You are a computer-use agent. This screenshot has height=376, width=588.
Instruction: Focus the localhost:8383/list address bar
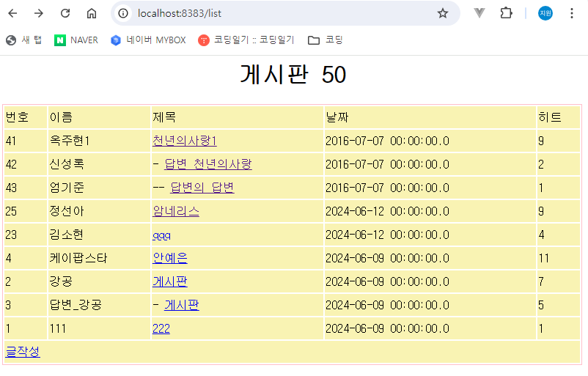click(285, 13)
